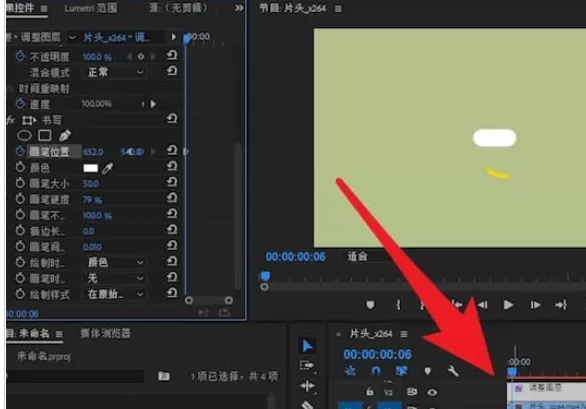
Task: Toggle animation stopwatch for 速度
Action: tap(20, 104)
